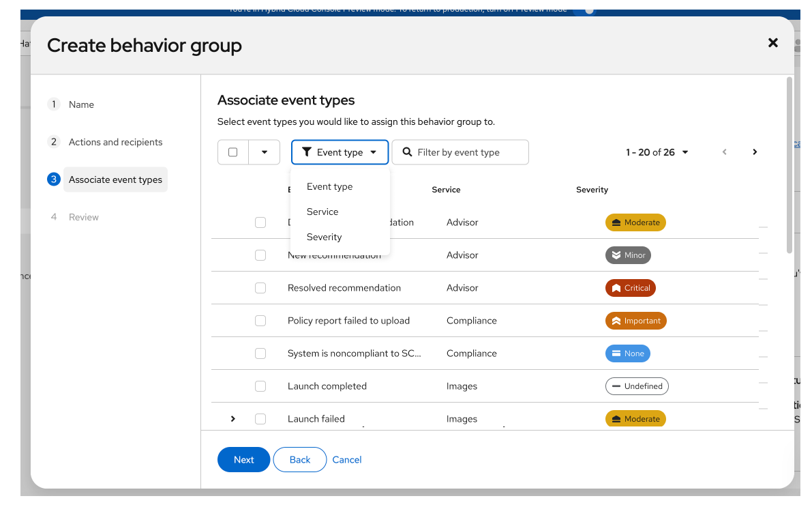
Task: Tick the Launch completed checkbox
Action: point(260,386)
